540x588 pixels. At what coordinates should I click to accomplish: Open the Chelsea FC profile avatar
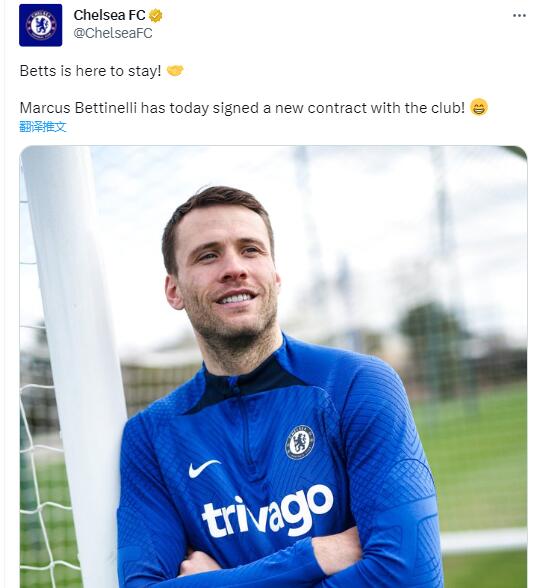pyautogui.click(x=40, y=25)
